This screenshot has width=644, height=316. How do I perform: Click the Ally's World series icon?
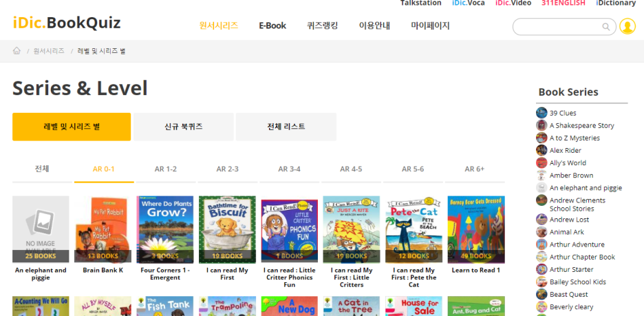pyautogui.click(x=541, y=162)
